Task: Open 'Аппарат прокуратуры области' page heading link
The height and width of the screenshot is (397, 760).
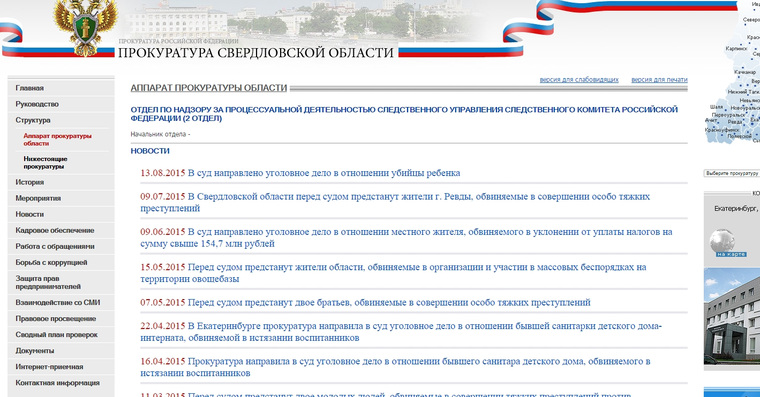Action: pos(209,88)
